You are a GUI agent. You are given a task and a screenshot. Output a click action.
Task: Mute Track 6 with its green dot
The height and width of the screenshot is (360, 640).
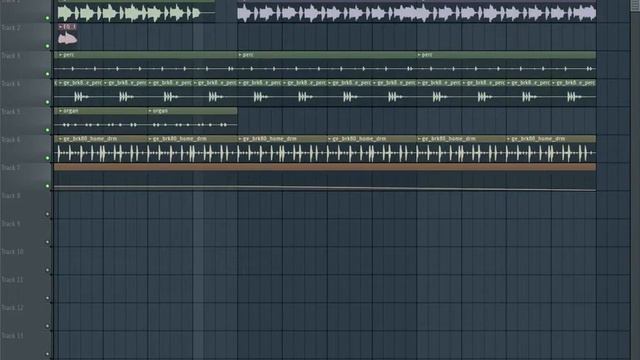pos(47,158)
